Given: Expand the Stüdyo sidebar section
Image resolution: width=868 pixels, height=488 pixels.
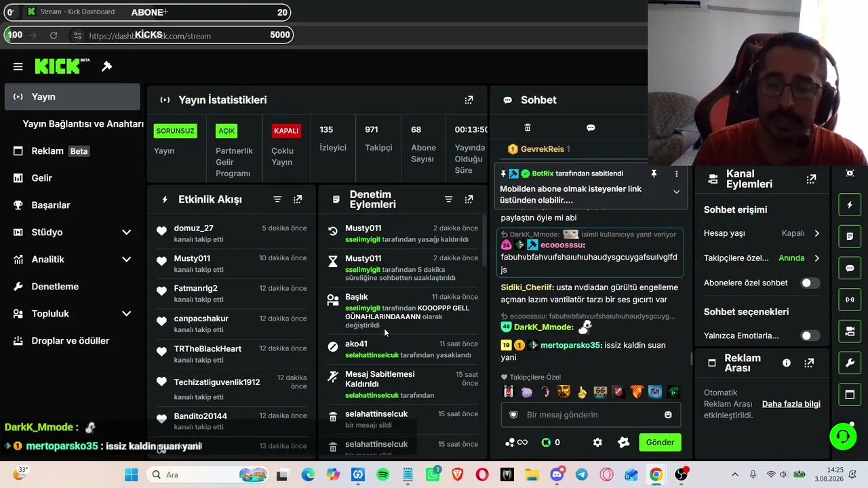Looking at the screenshot, I should (126, 232).
